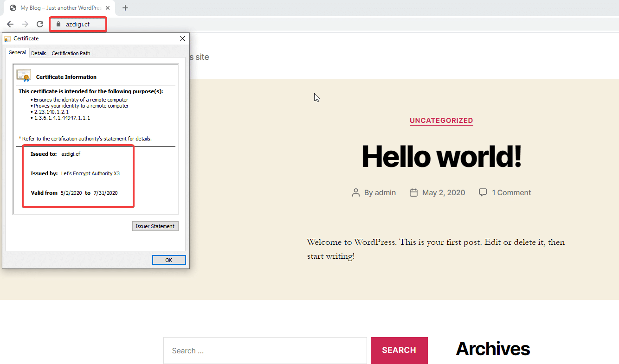Screen dimensions: 619x364
Task: Click the forward navigation arrow
Action: pos(25,24)
